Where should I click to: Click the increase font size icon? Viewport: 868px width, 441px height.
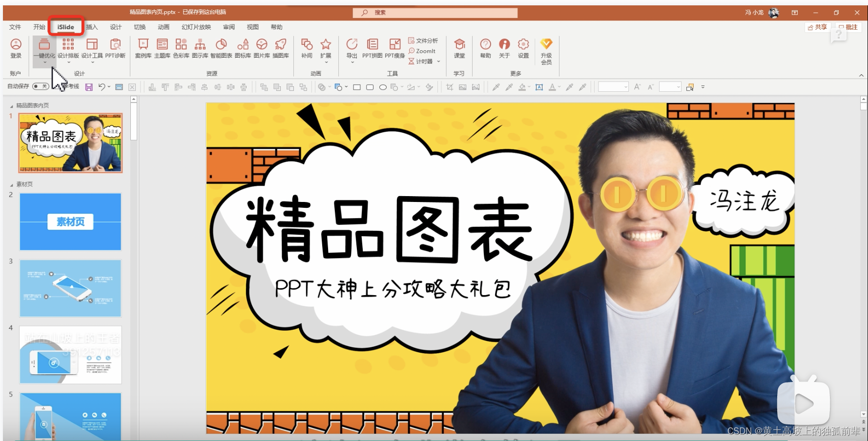point(637,87)
